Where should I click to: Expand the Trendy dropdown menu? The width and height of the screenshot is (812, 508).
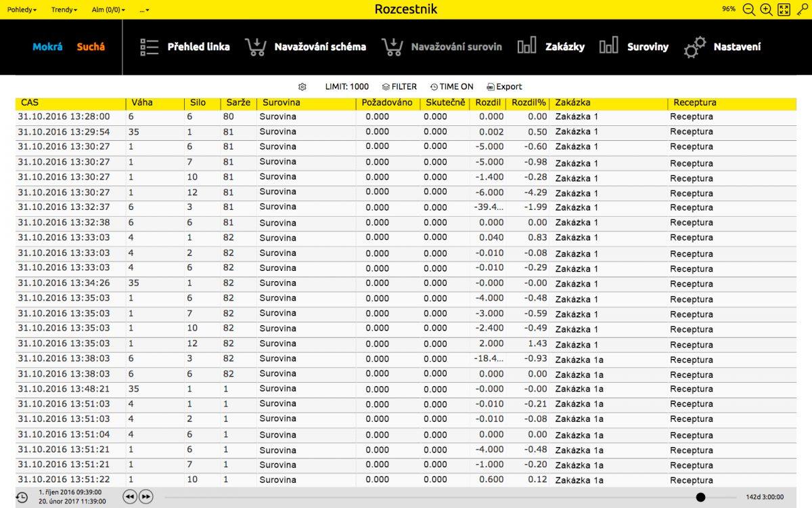(64, 9)
